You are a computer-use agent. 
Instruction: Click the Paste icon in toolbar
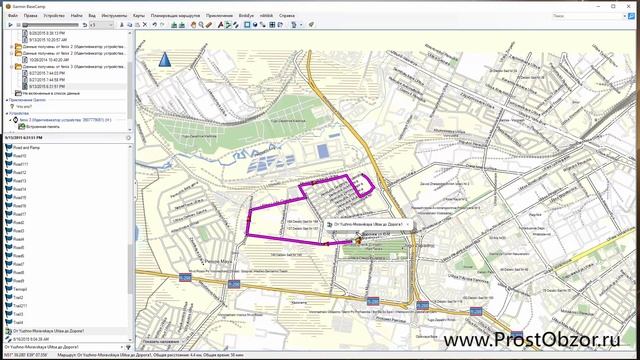pos(137,25)
